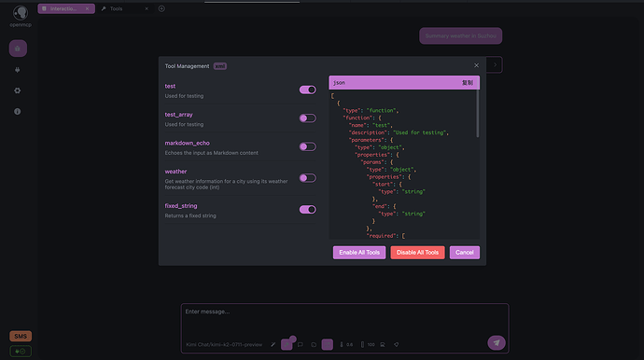644x360 pixels.
Task: Copy the JSON using 复制 button
Action: point(468,82)
